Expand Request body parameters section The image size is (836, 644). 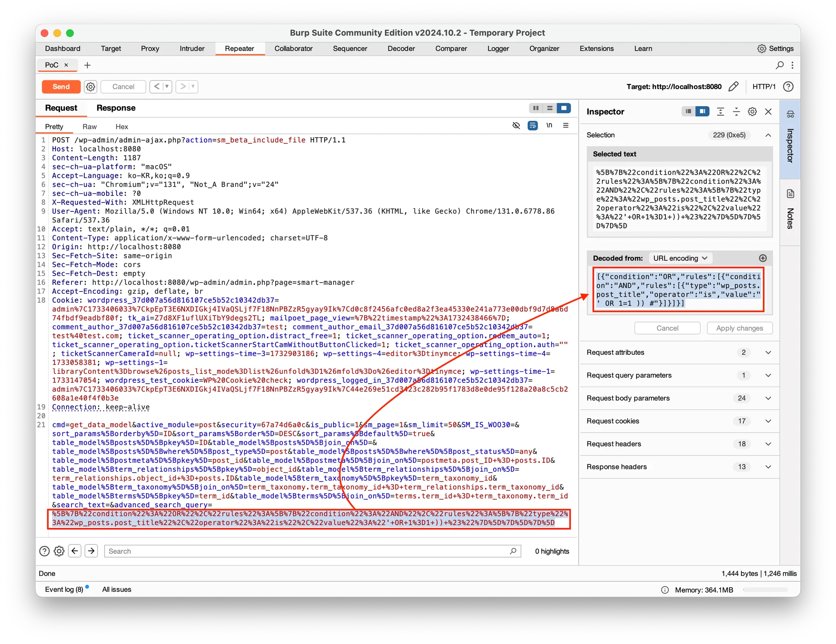click(768, 398)
